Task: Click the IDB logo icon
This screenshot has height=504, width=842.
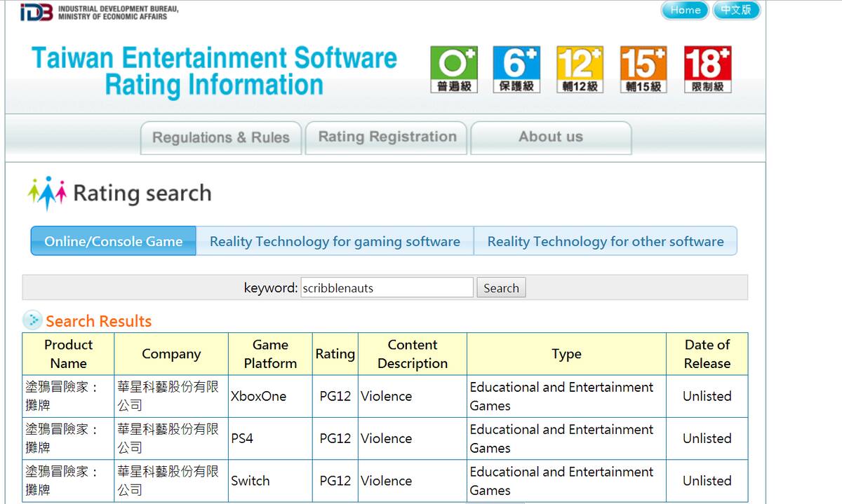Action: click(36, 12)
